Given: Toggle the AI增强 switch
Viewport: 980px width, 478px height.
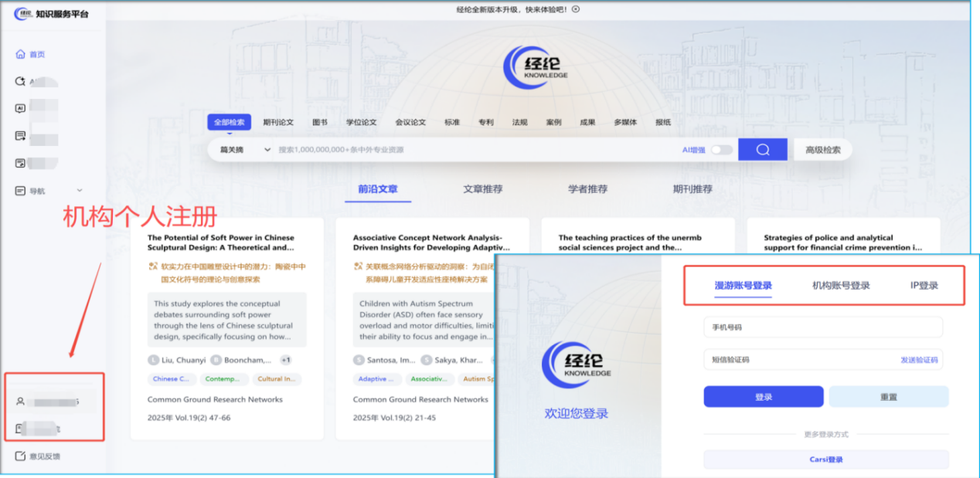Looking at the screenshot, I should coord(721,150).
